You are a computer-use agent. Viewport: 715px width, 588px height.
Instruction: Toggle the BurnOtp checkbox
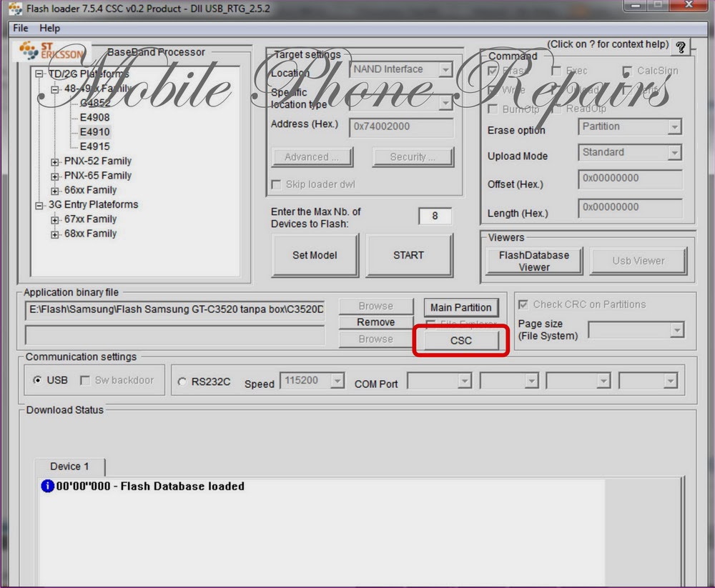(493, 109)
